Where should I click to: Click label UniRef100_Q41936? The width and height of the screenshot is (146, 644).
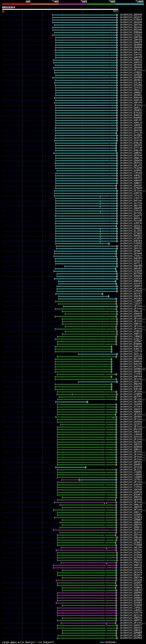[x=131, y=467]
